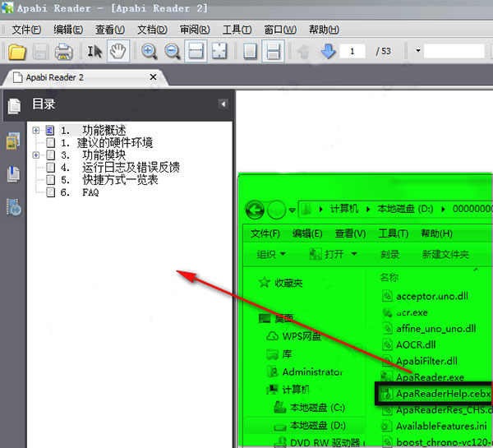Edit the current page number field

coord(352,51)
